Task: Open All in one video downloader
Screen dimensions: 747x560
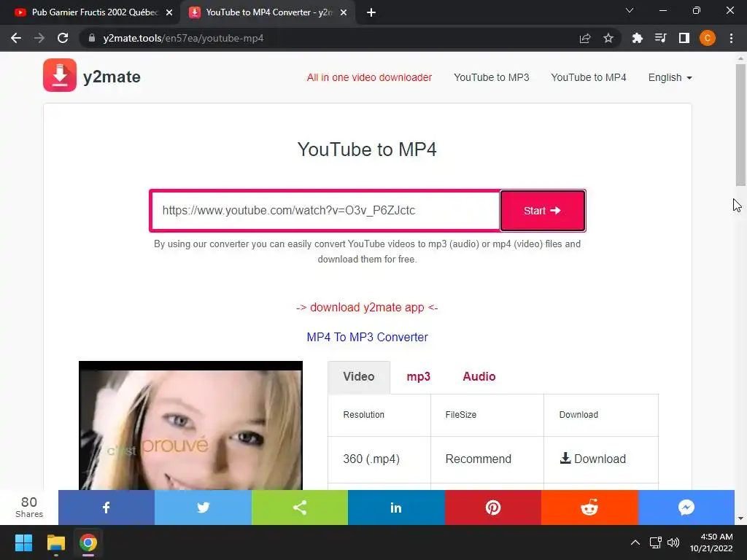Action: tap(369, 77)
